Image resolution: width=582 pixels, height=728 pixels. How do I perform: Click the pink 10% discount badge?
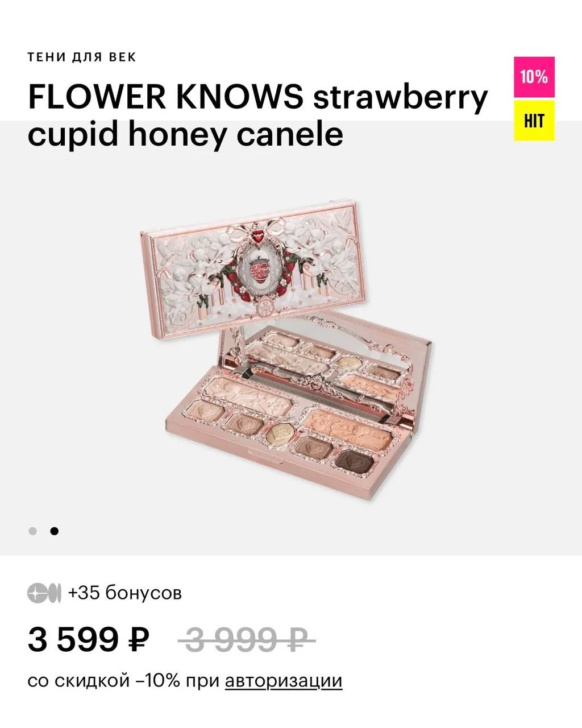tap(534, 77)
